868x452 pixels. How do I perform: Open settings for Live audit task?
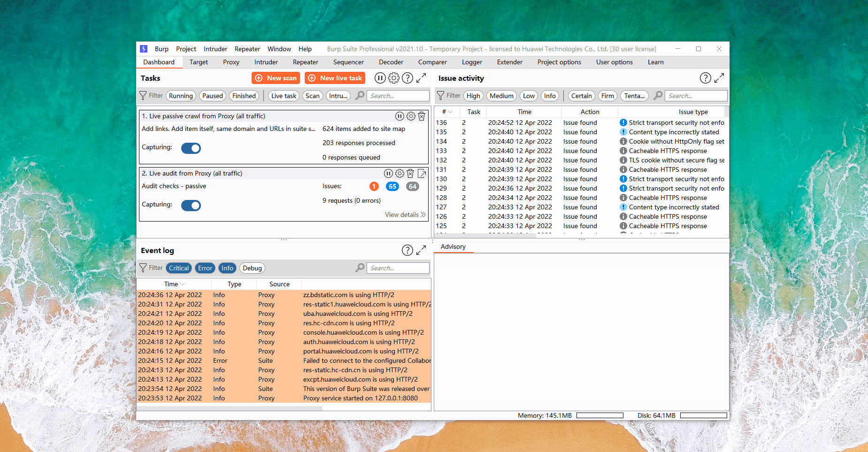399,173
